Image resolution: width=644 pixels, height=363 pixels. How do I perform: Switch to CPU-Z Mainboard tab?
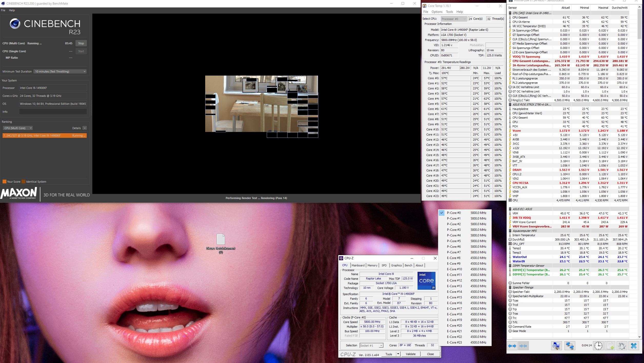pyautogui.click(x=358, y=265)
